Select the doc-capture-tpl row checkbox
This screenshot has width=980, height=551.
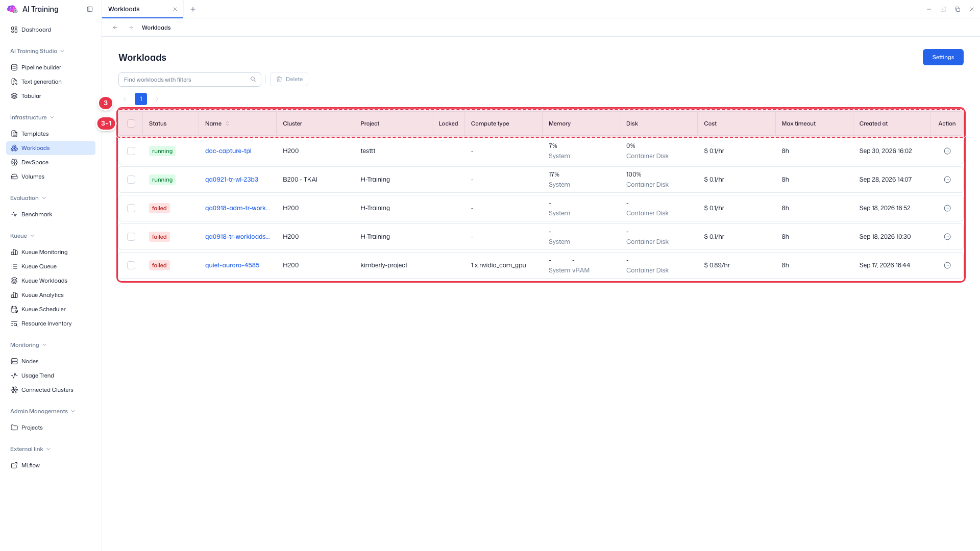tap(131, 151)
